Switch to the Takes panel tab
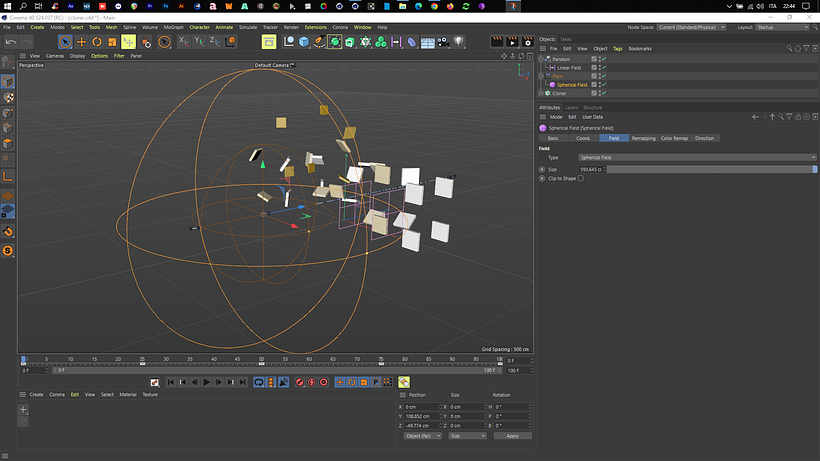Viewport: 820px width, 461px height. tap(566, 39)
